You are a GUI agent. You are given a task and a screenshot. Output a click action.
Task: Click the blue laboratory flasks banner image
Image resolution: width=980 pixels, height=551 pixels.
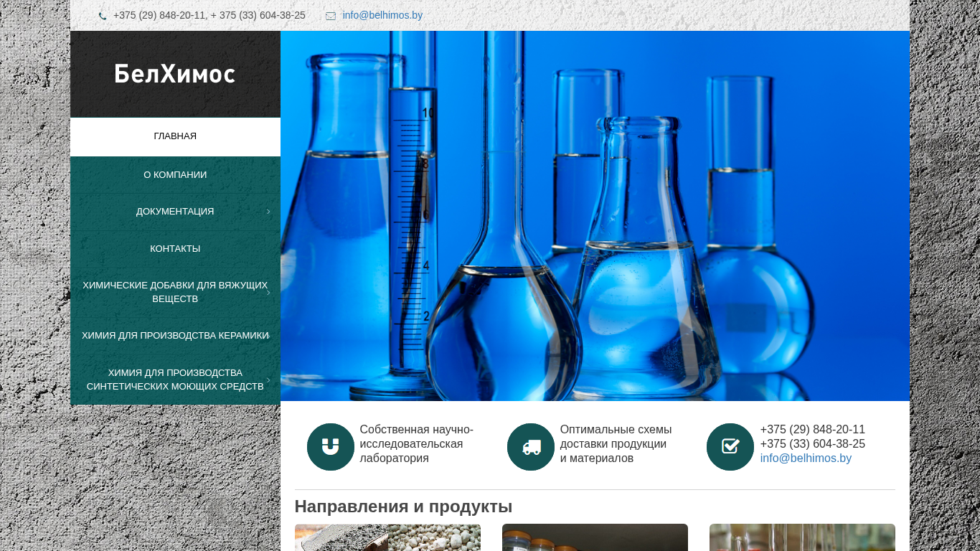[595, 215]
